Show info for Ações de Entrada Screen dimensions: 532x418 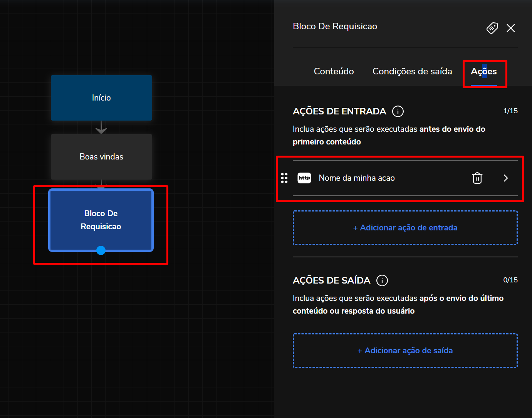[398, 111]
